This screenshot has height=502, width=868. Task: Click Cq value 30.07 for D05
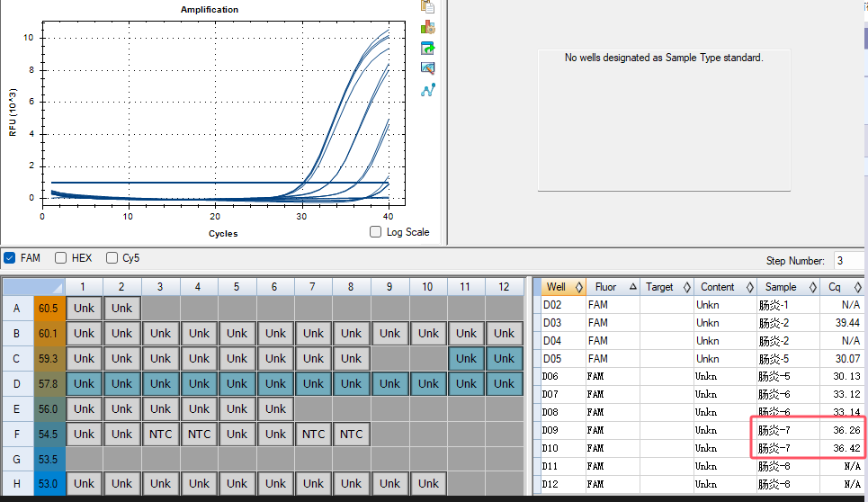coord(847,359)
